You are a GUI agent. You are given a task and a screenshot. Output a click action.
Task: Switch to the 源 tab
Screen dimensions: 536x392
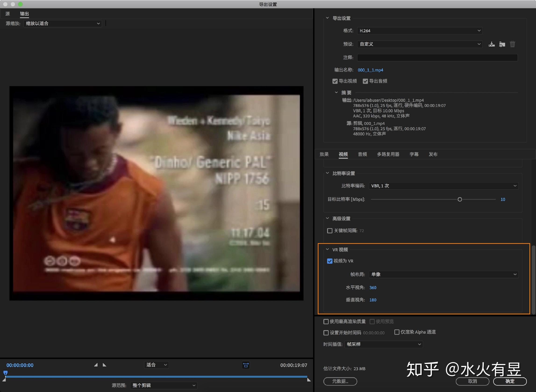tap(8, 14)
